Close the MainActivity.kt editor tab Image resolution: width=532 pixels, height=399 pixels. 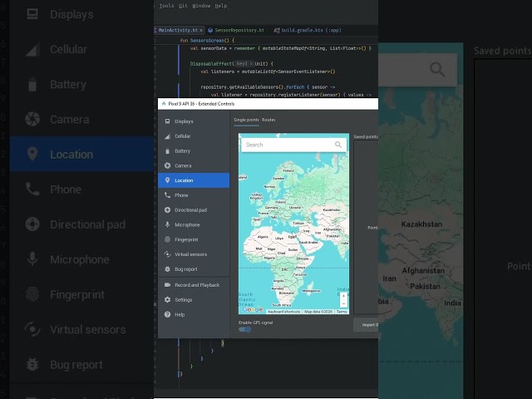201,30
